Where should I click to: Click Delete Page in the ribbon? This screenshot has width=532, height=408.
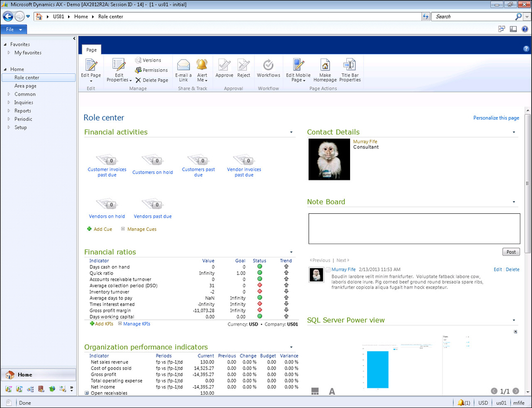[152, 80]
